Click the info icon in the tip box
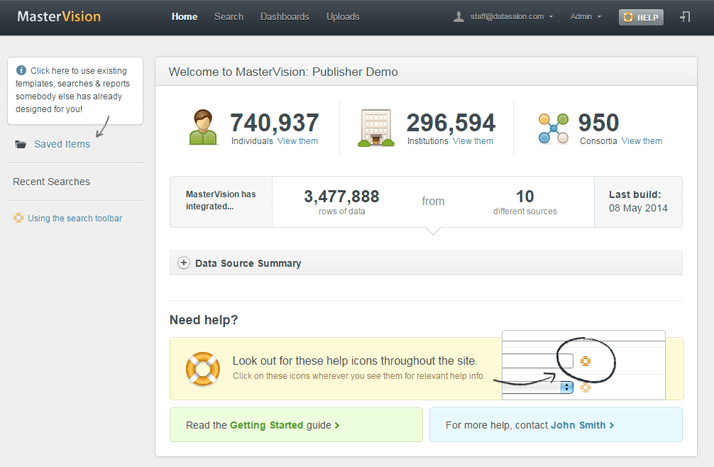 [x=21, y=70]
